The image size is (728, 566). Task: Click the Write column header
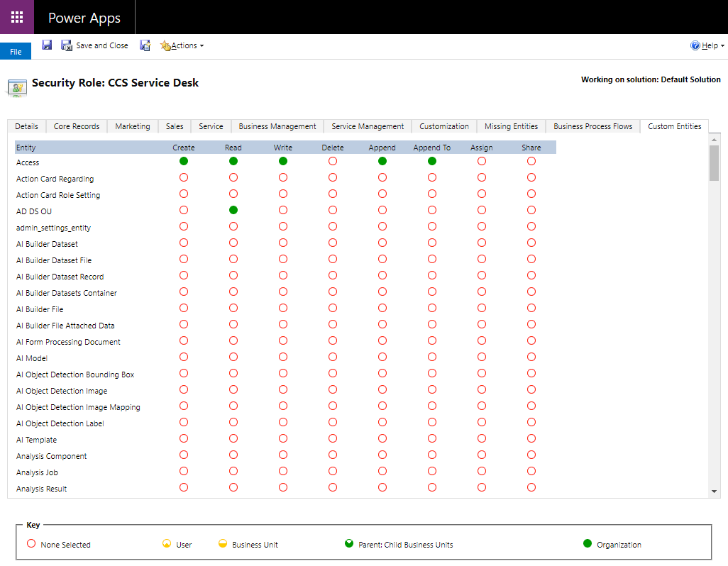[283, 148]
